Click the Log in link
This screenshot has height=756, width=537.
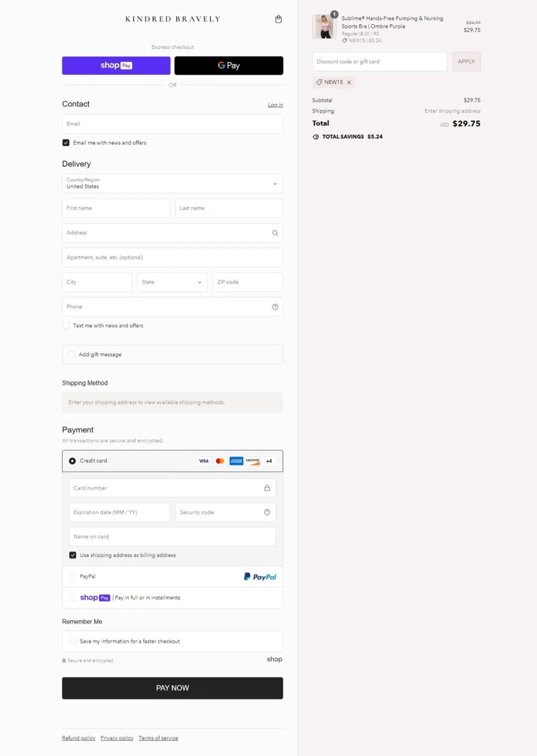(275, 105)
